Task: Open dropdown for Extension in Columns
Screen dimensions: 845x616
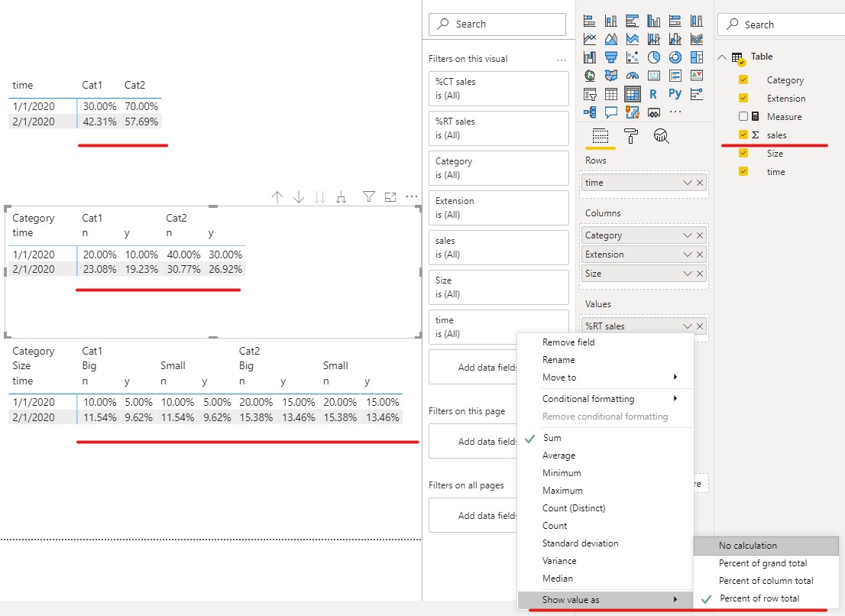Action: (x=687, y=255)
